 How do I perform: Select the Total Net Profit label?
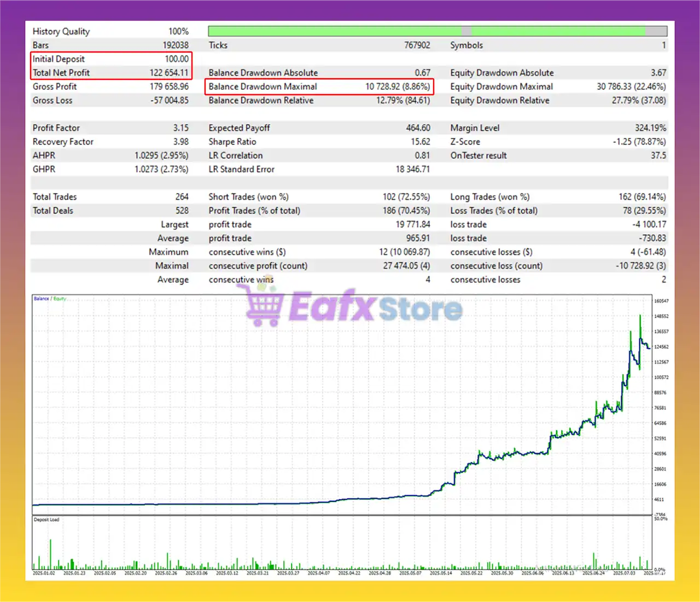[x=61, y=73]
